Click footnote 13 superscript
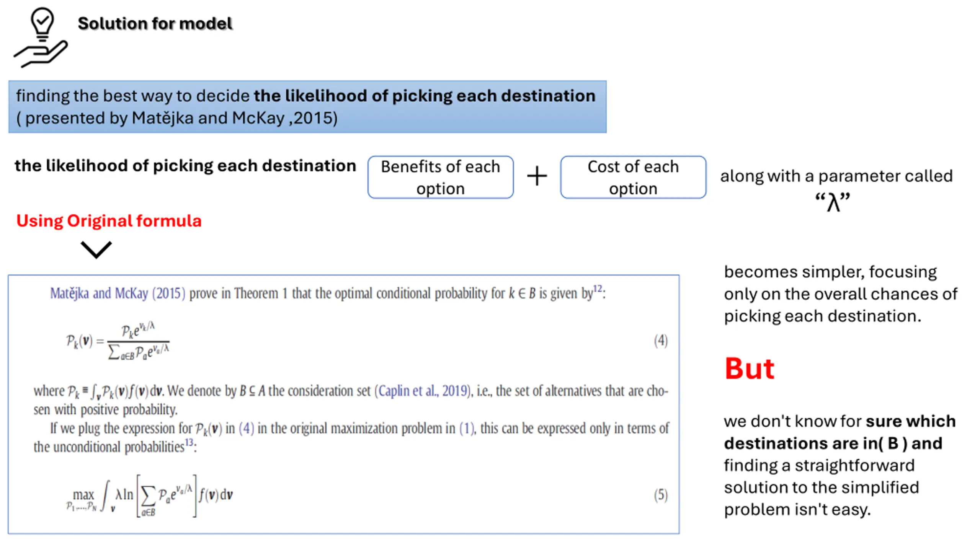Screen dimensions: 980x551 point(189,442)
